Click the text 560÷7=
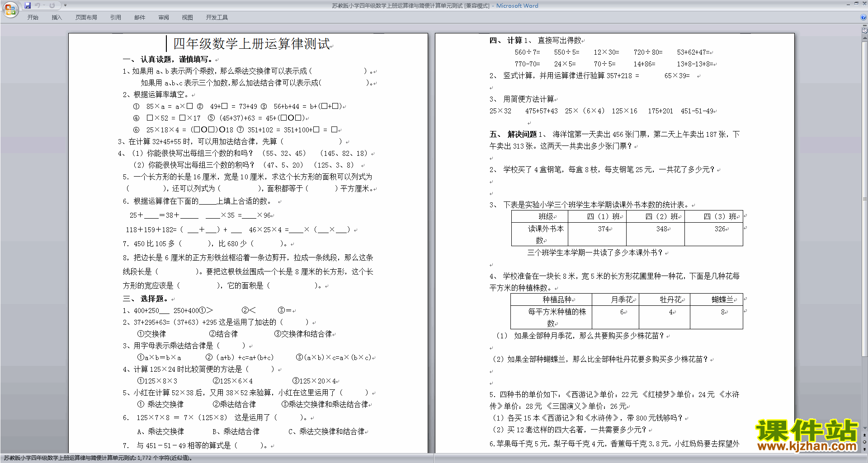The width and height of the screenshot is (868, 463). [527, 52]
